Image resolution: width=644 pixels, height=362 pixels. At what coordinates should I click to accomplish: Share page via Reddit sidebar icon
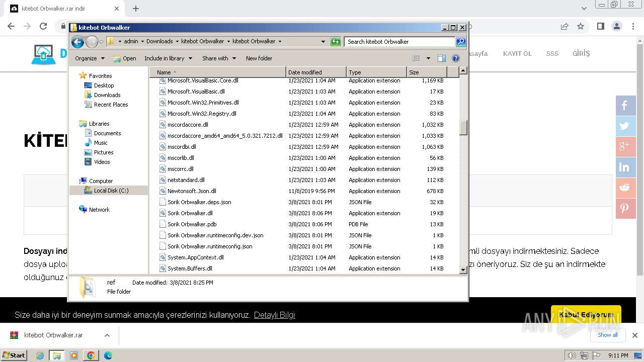(626, 188)
